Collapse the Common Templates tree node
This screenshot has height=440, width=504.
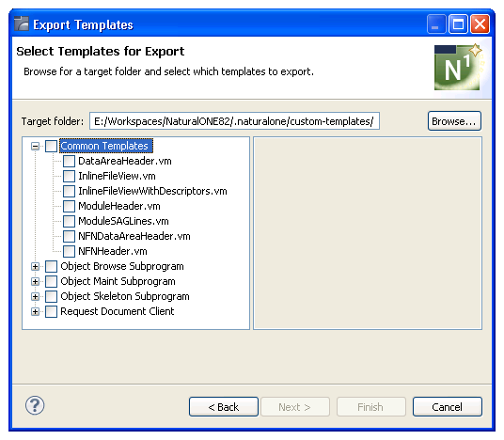pos(35,147)
